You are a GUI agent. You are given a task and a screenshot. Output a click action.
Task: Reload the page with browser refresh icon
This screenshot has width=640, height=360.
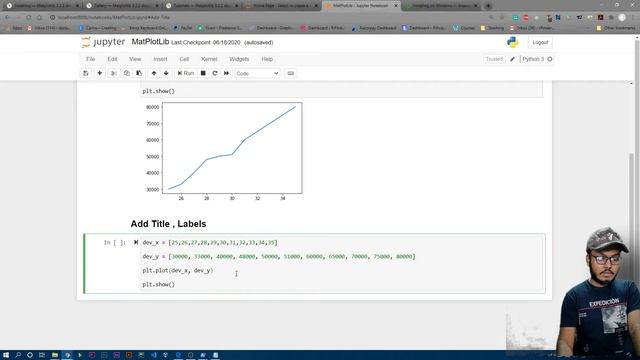(x=29, y=17)
